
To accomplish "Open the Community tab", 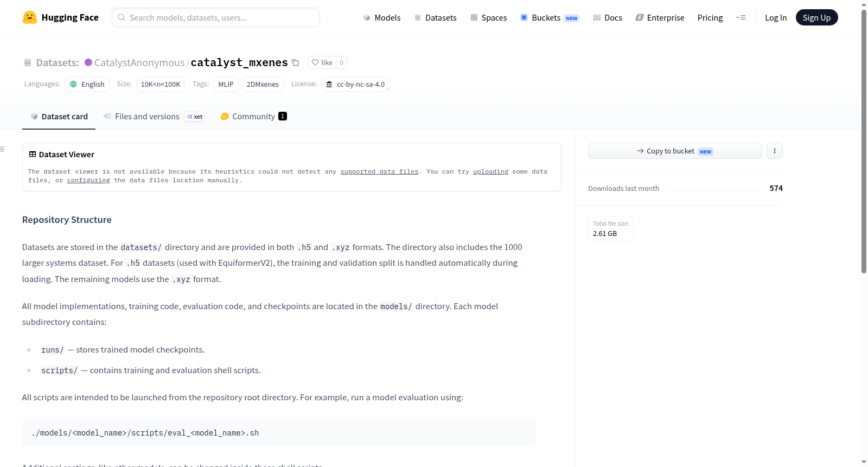I will [x=253, y=117].
